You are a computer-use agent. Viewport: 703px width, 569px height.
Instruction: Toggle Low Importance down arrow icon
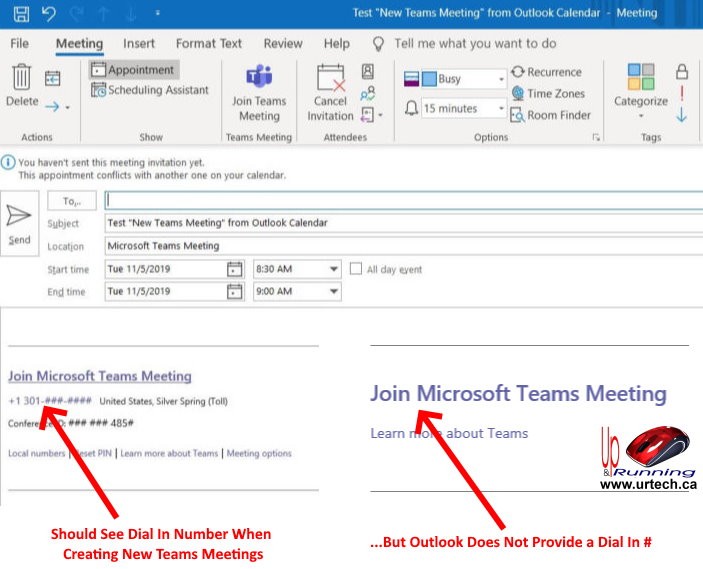point(681,114)
